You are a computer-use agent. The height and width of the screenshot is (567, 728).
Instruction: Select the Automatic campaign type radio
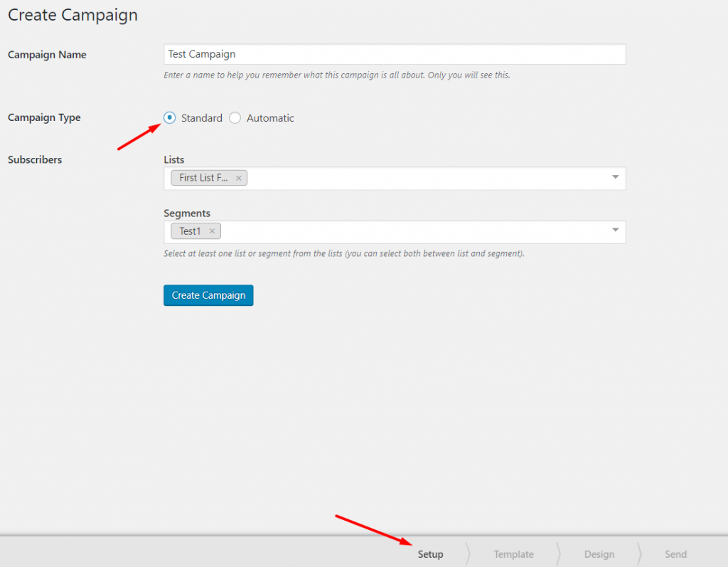point(235,117)
